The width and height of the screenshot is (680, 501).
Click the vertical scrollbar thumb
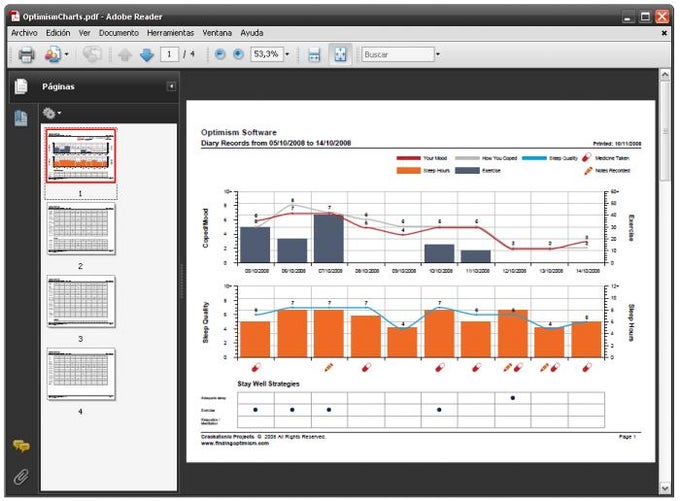pyautogui.click(x=665, y=131)
